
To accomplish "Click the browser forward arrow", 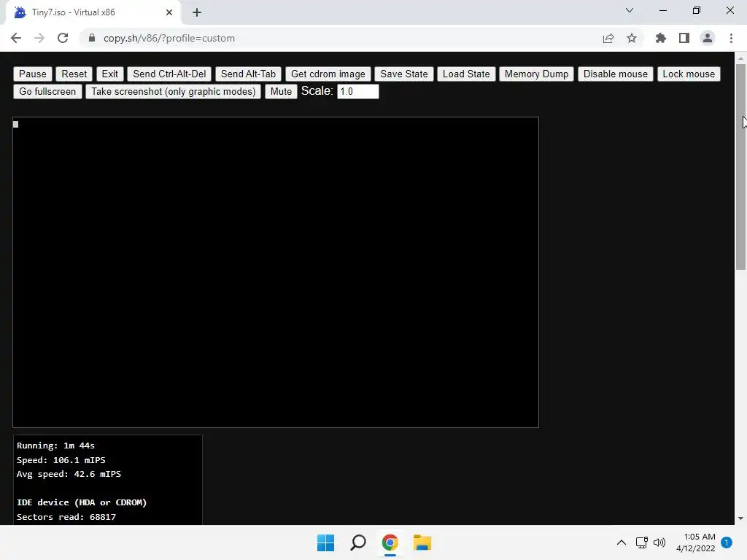I will pyautogui.click(x=39, y=38).
